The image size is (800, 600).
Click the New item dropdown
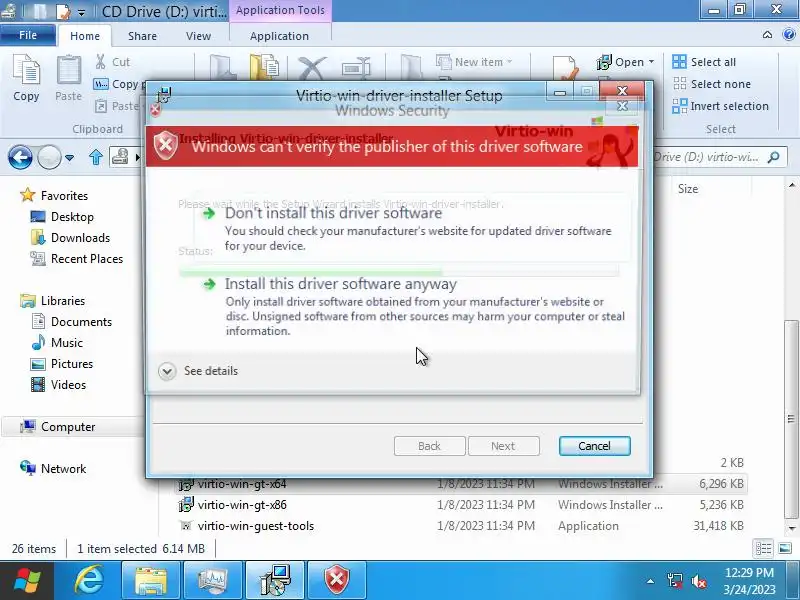tap(474, 62)
